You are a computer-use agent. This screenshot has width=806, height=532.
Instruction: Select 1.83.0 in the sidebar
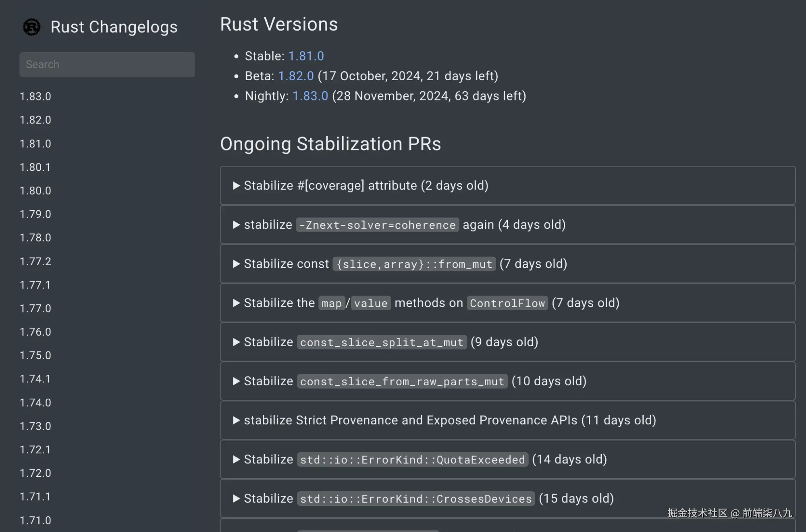coord(35,97)
